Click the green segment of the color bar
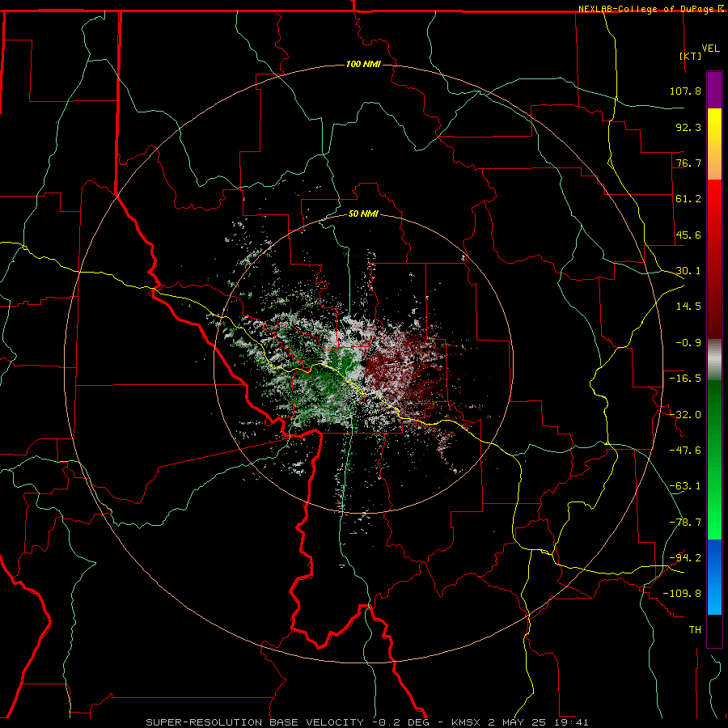 pos(714,459)
